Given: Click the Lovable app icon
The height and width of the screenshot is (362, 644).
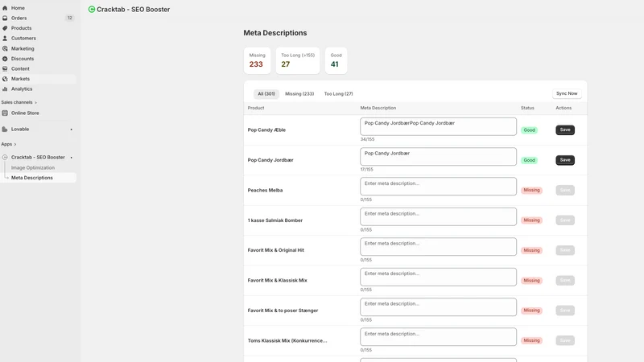Looking at the screenshot, I should click(5, 129).
